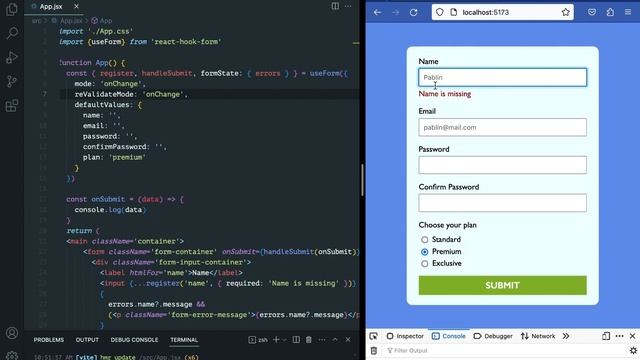Kill terminal with trash icon
This screenshot has height=360, width=640.
(309, 340)
